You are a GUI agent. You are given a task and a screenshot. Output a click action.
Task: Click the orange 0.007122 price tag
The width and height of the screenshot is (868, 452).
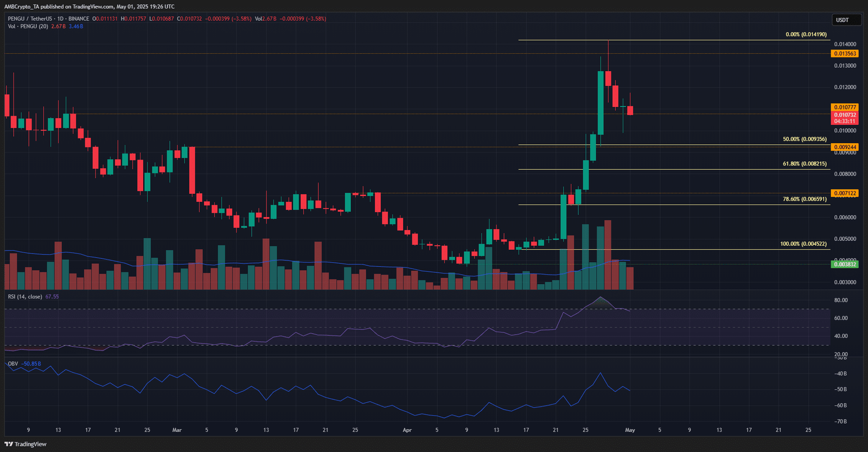845,193
